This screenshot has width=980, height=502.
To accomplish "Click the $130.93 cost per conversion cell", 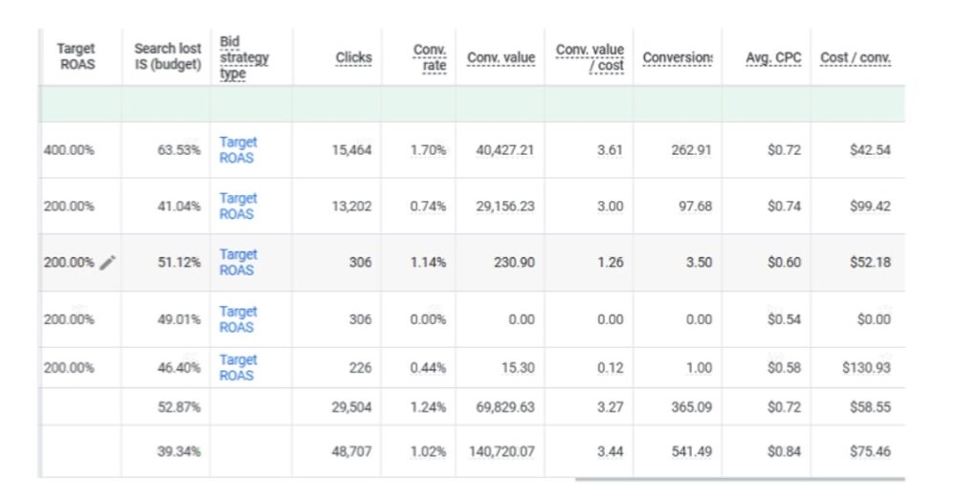I will point(863,368).
